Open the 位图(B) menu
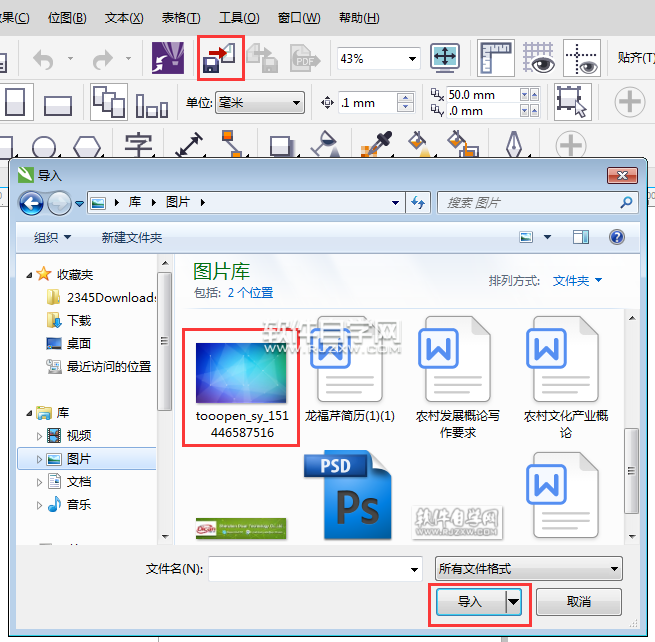The width and height of the screenshot is (655, 642). [x=67, y=18]
